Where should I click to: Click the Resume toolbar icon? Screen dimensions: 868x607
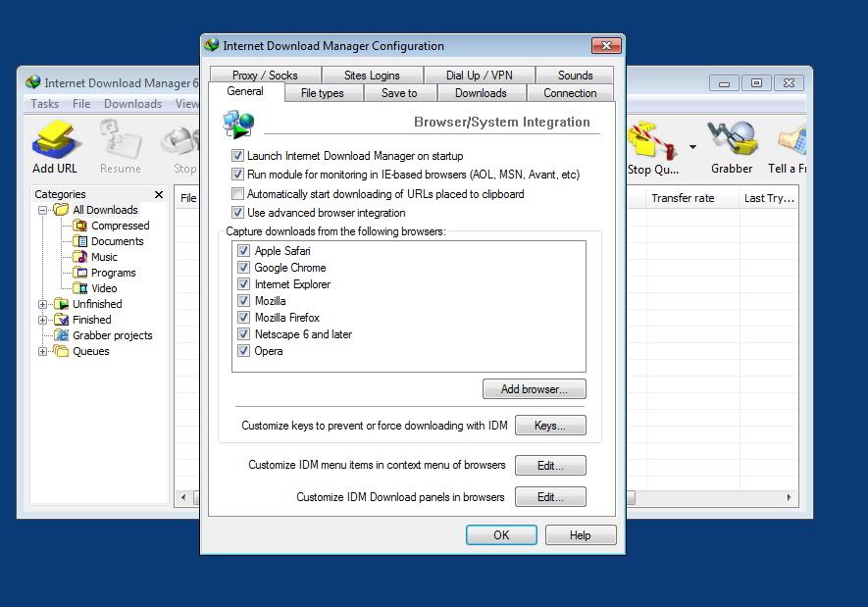coord(120,140)
